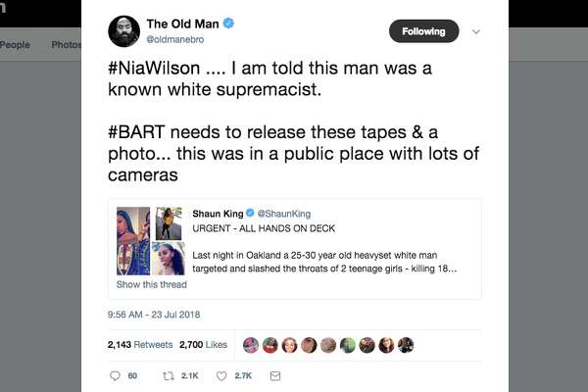Click the envelope direct message icon
The image size is (588, 392).
tap(275, 375)
